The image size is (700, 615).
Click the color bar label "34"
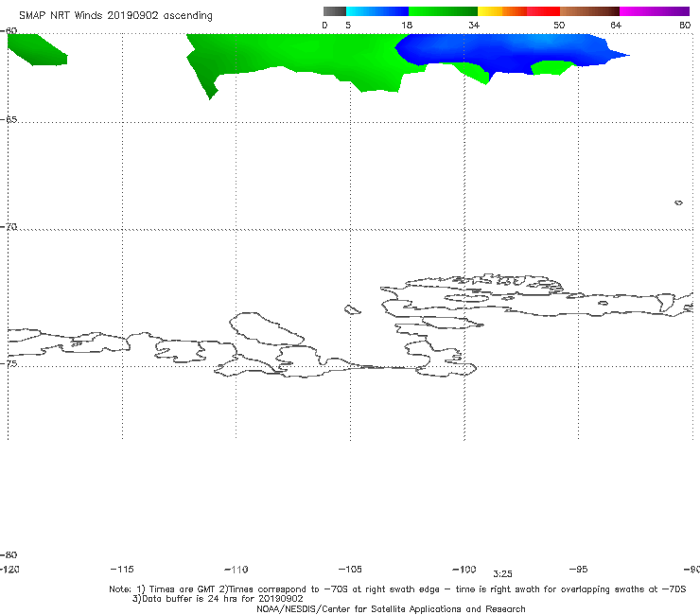click(x=474, y=25)
